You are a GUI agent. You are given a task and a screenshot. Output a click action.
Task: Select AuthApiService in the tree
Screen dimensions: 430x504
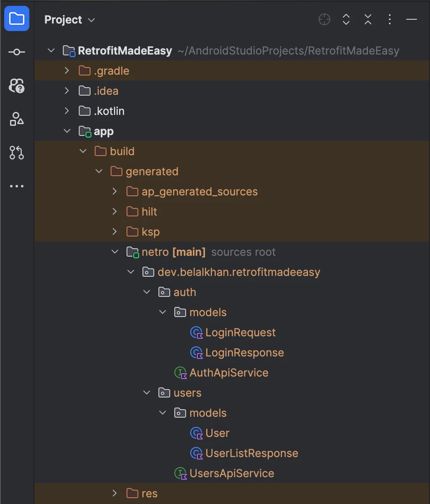(229, 373)
